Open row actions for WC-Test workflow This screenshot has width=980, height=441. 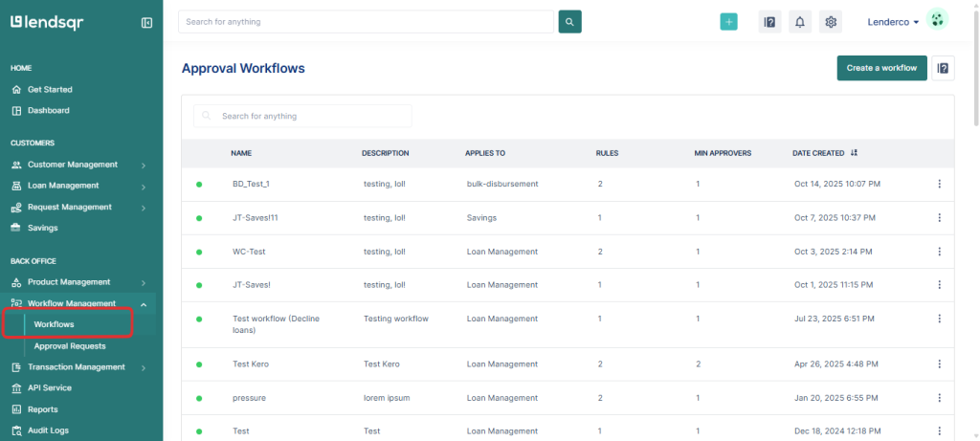(939, 252)
